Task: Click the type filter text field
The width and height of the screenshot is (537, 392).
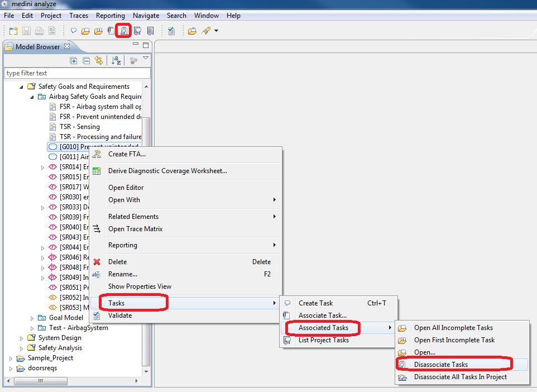Action: click(x=77, y=73)
